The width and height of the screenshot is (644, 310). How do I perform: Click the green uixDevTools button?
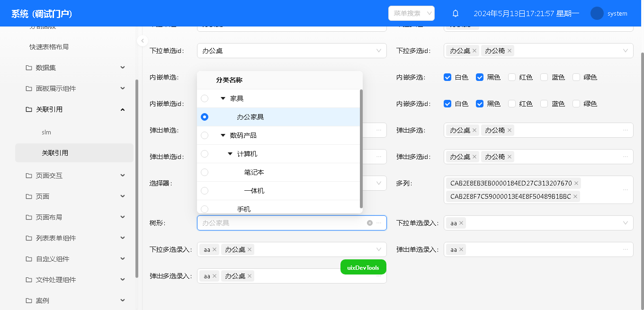point(363,267)
